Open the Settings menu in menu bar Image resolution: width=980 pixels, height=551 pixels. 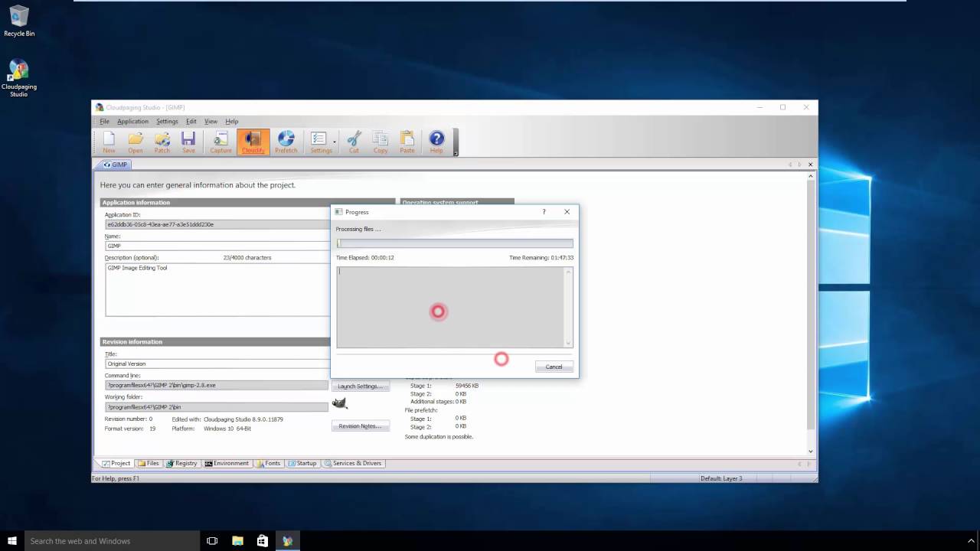tap(167, 121)
